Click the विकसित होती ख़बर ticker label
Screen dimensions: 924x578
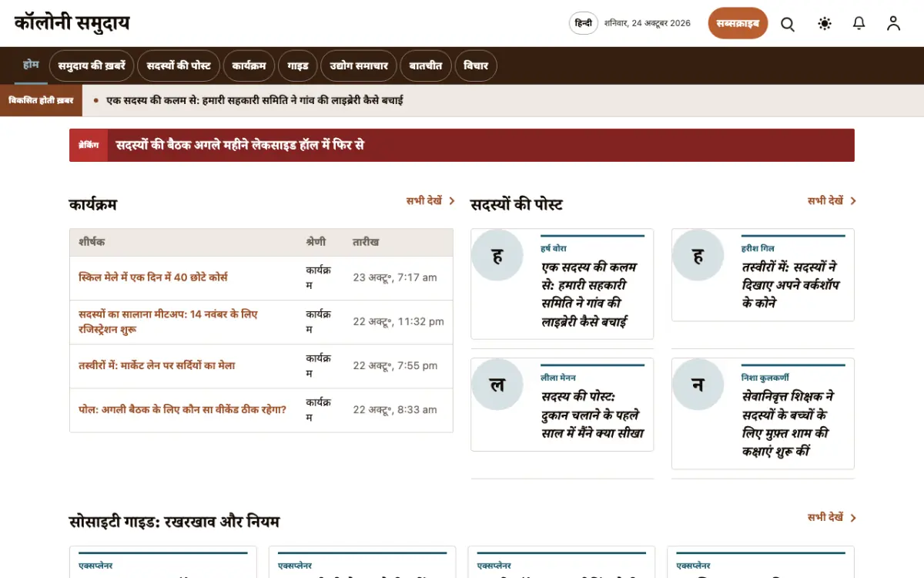[x=41, y=100]
